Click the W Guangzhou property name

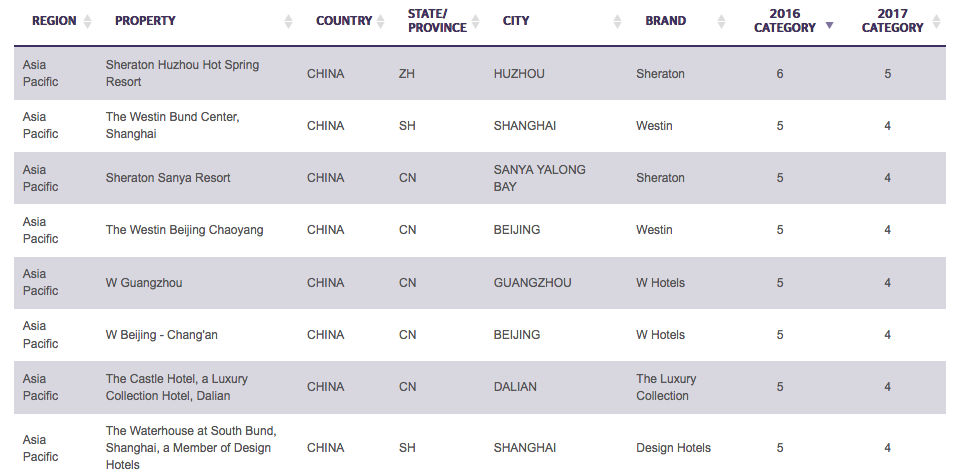click(144, 283)
